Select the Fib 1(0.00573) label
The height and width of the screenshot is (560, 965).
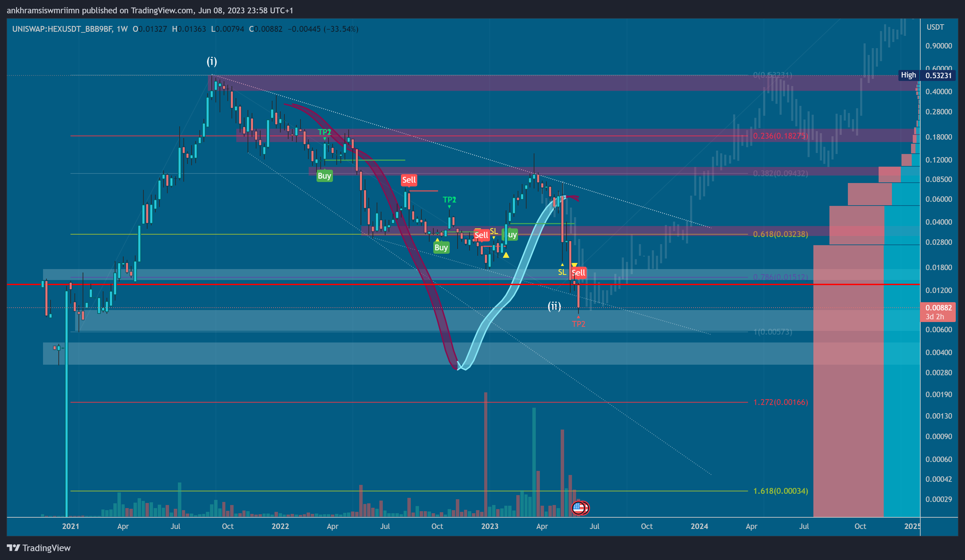(773, 332)
